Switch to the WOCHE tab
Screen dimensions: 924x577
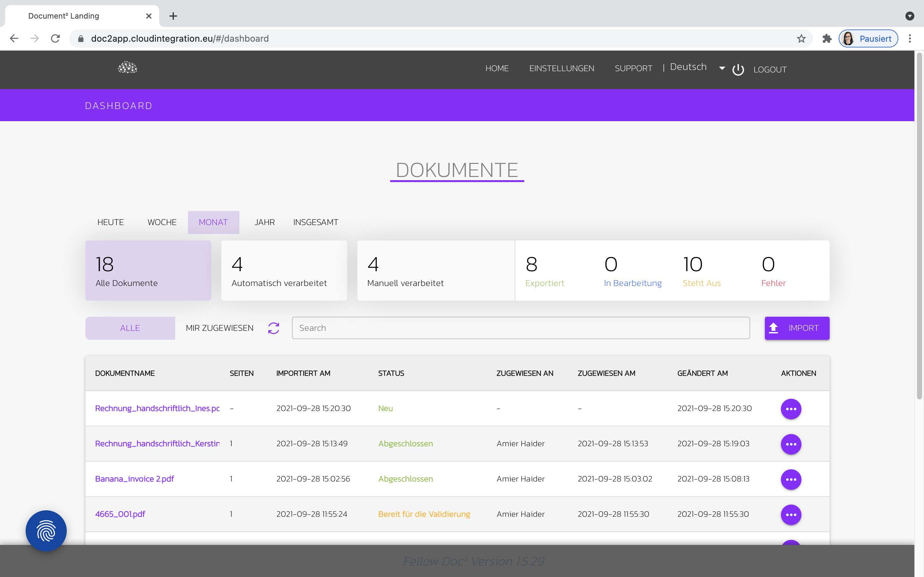162,222
